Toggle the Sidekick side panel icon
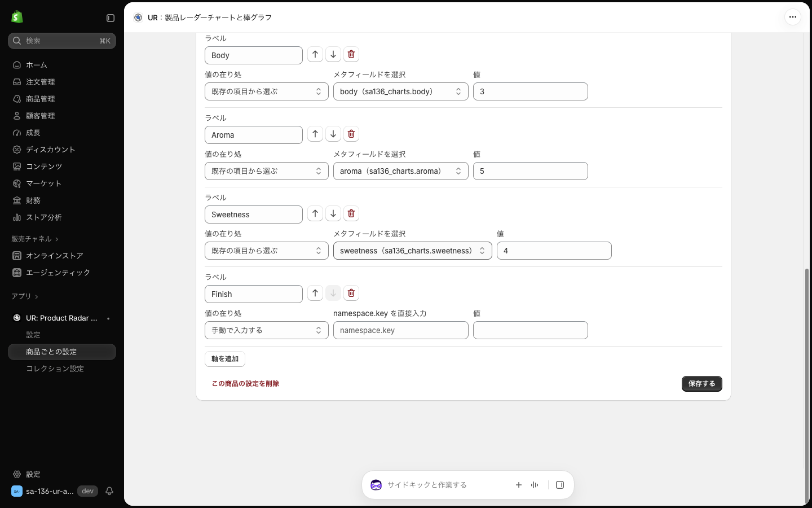The width and height of the screenshot is (812, 508). point(560,485)
